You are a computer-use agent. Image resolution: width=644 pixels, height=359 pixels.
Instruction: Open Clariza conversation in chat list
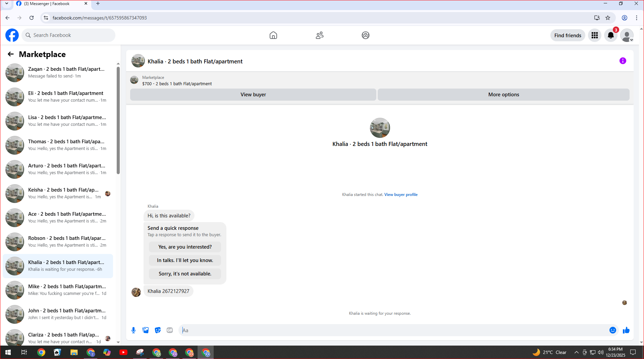click(x=58, y=337)
